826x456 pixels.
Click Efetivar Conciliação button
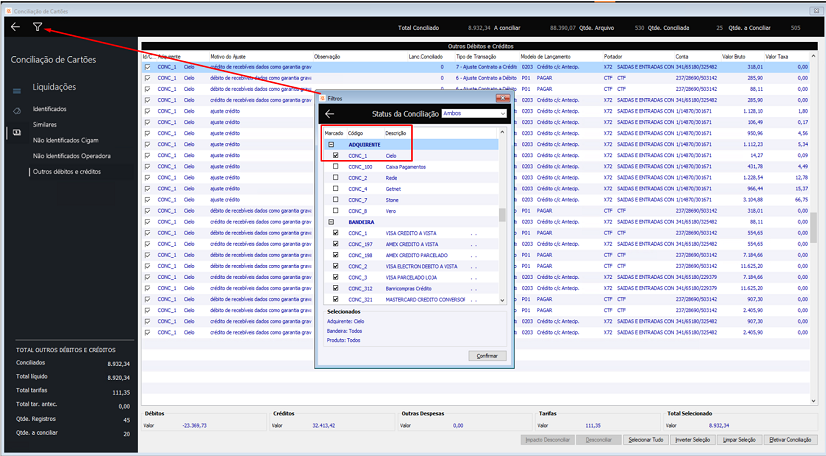click(x=790, y=440)
